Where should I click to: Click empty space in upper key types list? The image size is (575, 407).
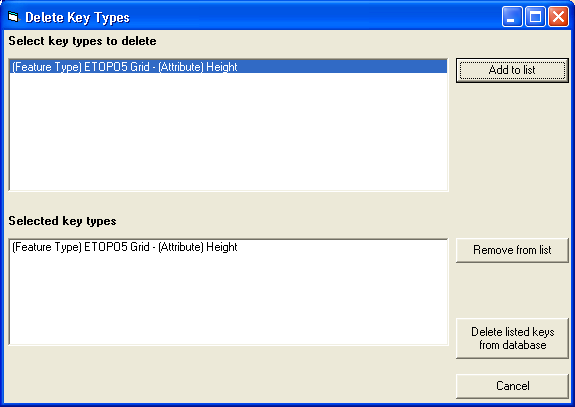pyautogui.click(x=228, y=132)
